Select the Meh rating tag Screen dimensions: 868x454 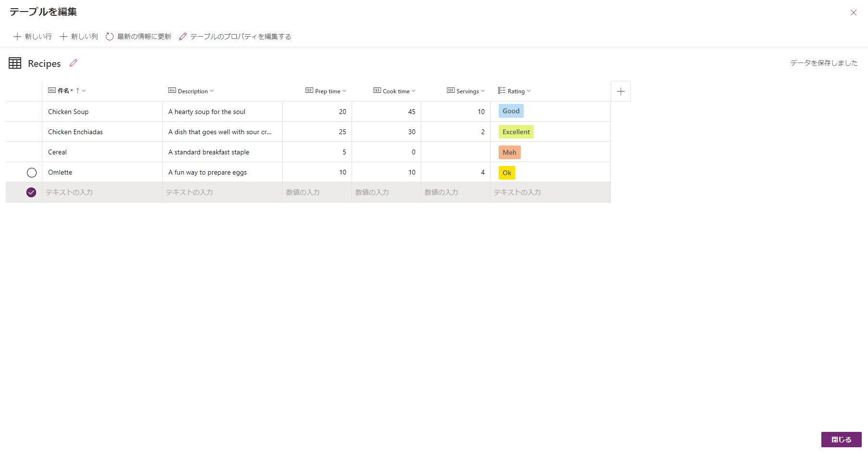coord(509,152)
